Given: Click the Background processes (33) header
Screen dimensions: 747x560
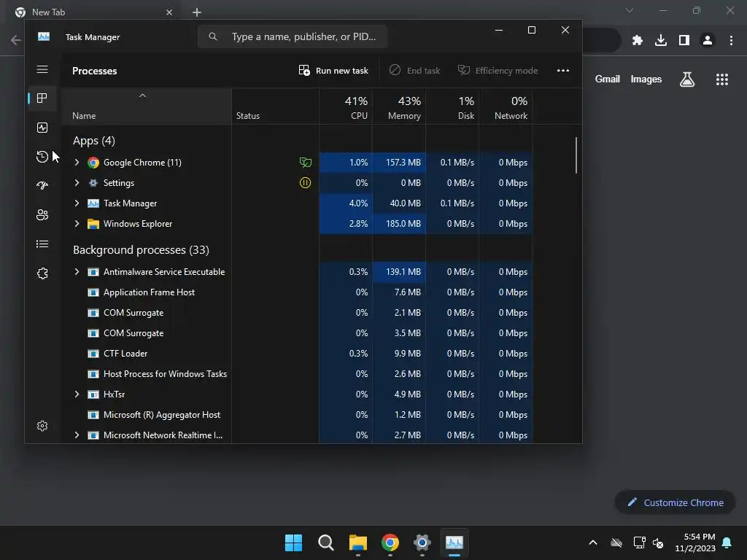Looking at the screenshot, I should 141,250.
